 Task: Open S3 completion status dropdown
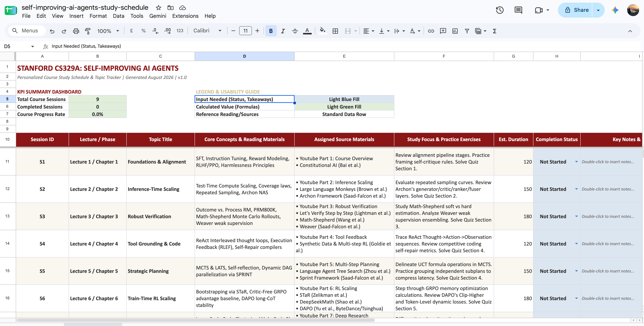tap(576, 216)
